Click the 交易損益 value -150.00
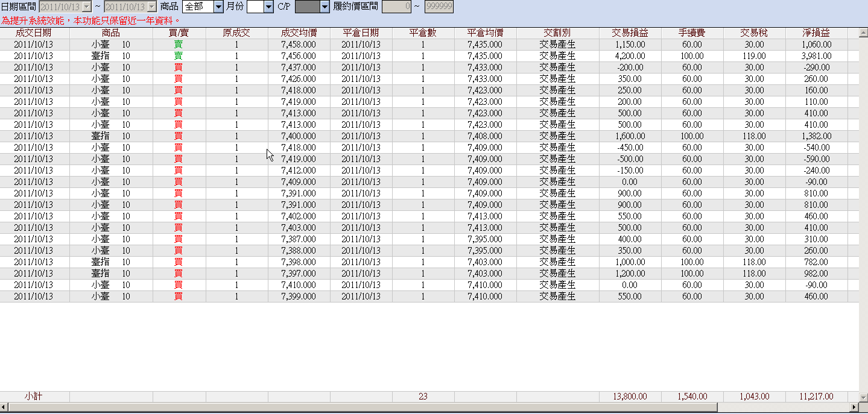 coord(630,170)
